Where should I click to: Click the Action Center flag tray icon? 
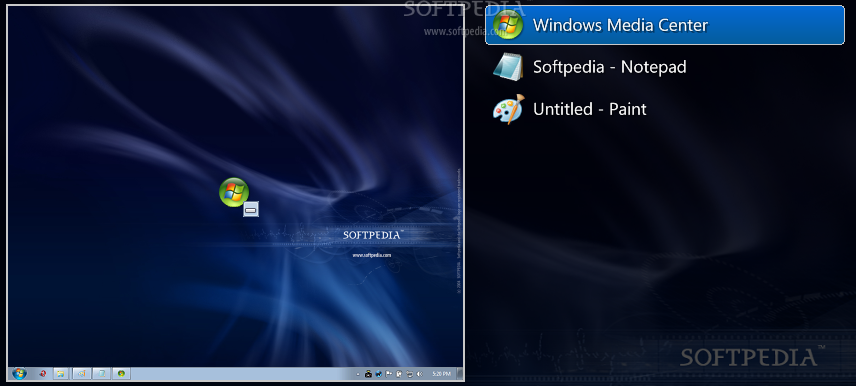click(389, 374)
